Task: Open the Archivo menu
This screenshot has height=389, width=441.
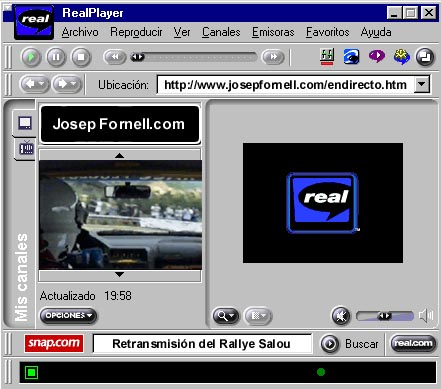Action: pos(80,32)
